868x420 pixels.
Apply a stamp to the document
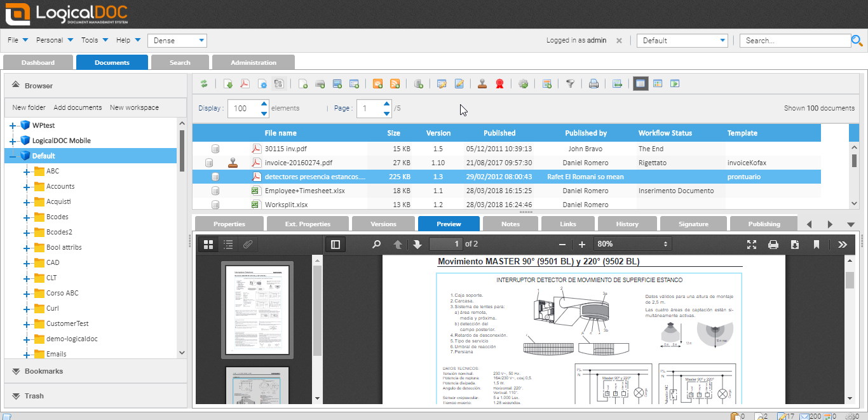482,83
